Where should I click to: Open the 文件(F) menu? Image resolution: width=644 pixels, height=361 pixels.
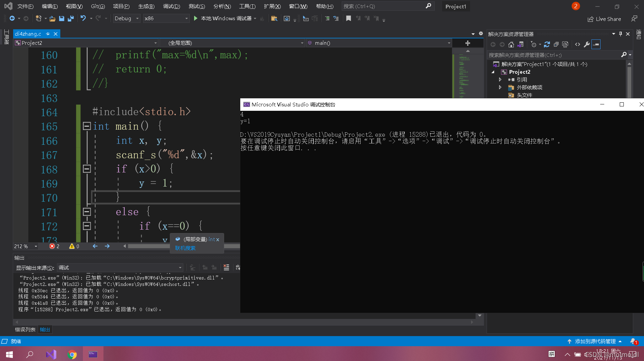pos(25,6)
